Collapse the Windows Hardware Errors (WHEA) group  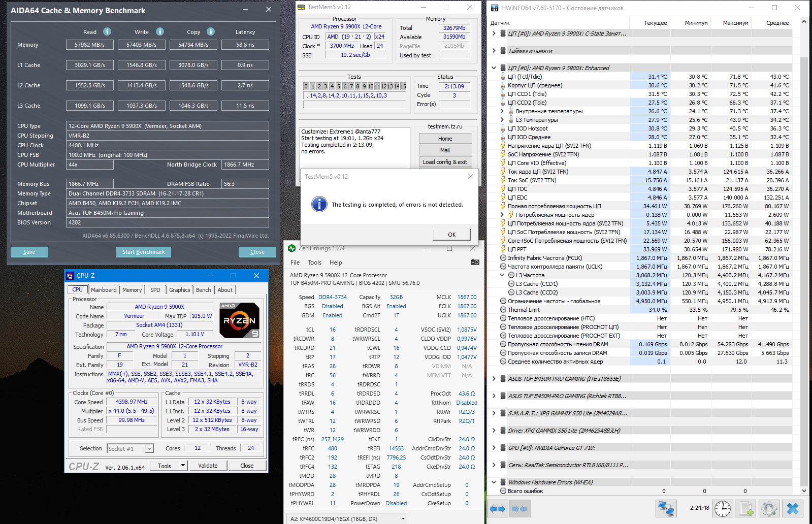click(494, 482)
